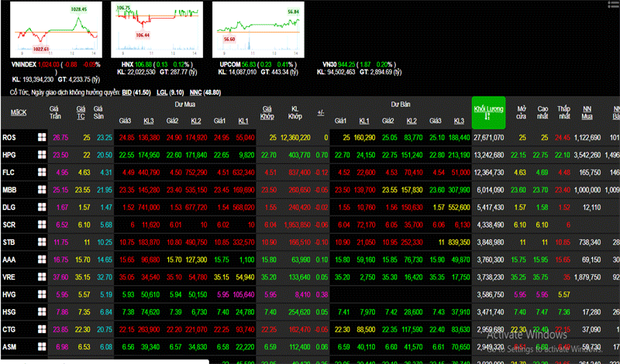Viewport: 620px width, 364px height.
Task: Sort by the MãCK column header
Action: tap(19, 112)
